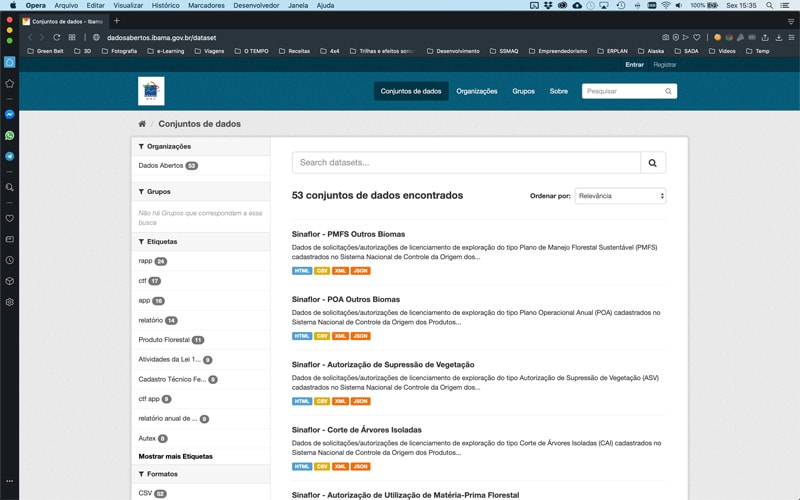Viewport: 800px width, 500px height.
Task: Click magnifier in Pesquisar box
Action: point(668,91)
